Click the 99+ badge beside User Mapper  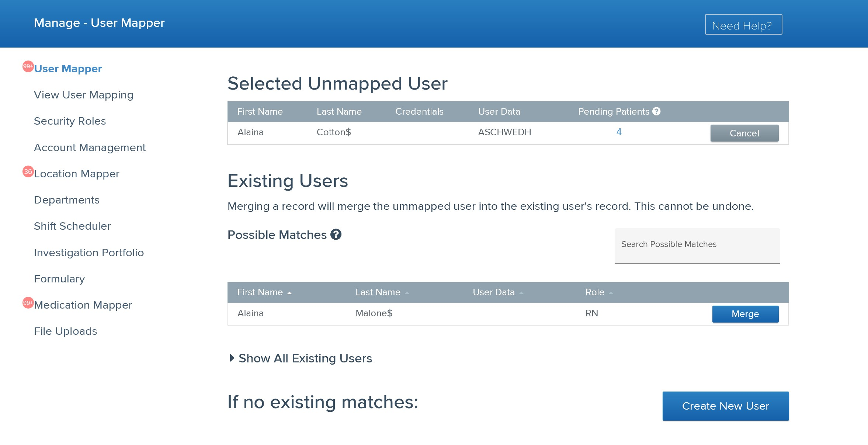pos(28,66)
